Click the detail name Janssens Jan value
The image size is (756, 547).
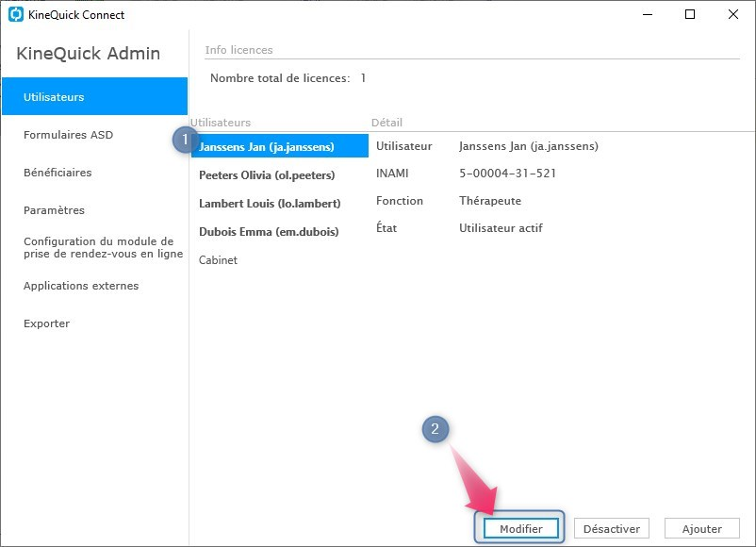pos(529,146)
